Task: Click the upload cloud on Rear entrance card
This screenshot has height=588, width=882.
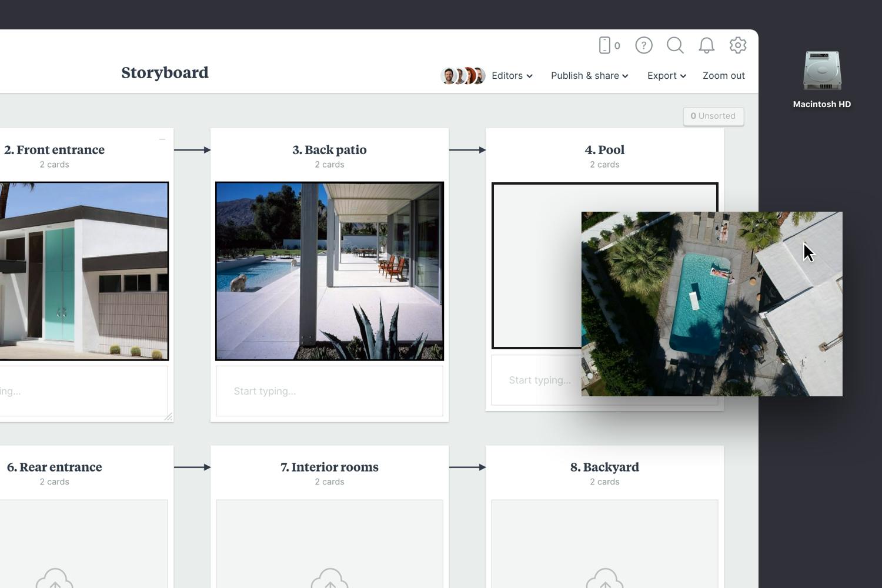Action: [55, 579]
